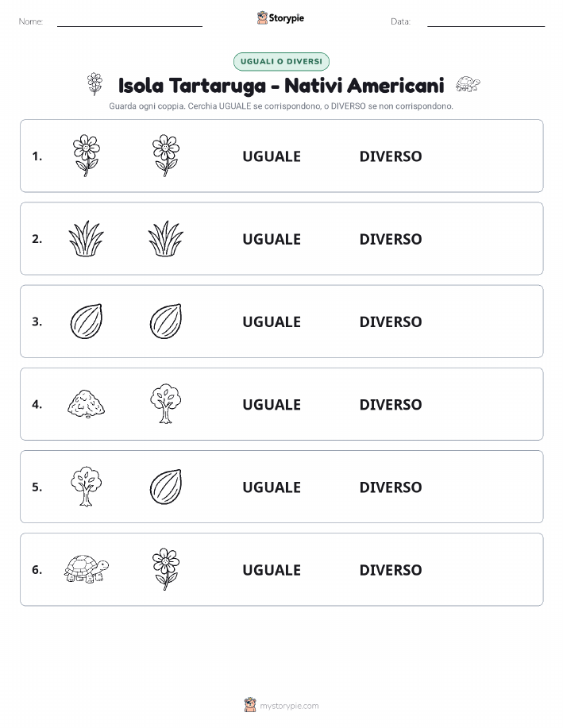The image size is (563, 728).
Task: Click the second flower in row 1
Action: pyautogui.click(x=166, y=156)
